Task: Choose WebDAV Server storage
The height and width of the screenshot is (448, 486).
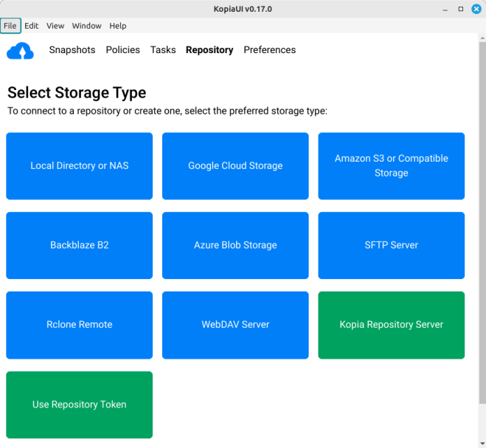Action: click(235, 325)
